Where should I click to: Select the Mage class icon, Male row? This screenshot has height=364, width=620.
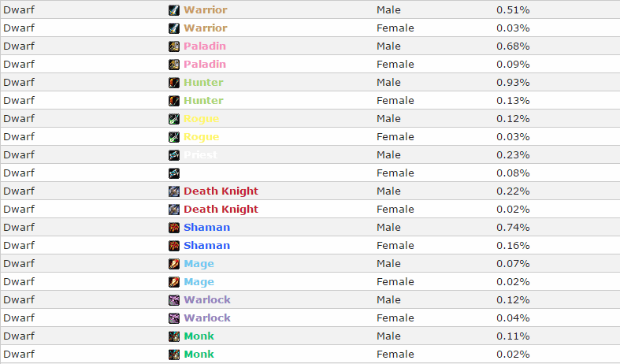(174, 263)
